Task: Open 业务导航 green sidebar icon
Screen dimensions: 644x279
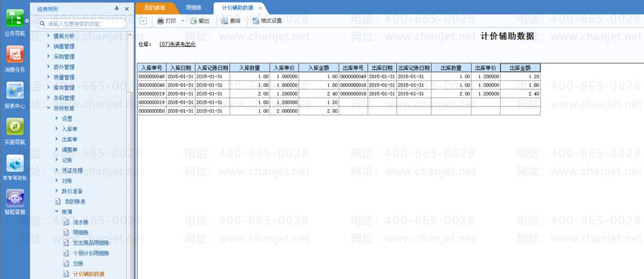Action: (x=15, y=19)
